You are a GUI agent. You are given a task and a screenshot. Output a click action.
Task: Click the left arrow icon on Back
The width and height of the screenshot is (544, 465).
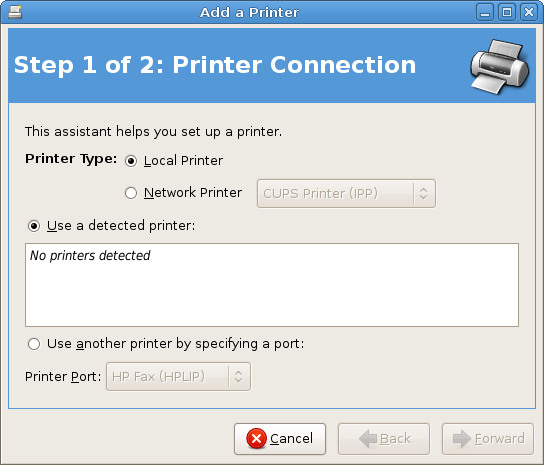coord(368,439)
